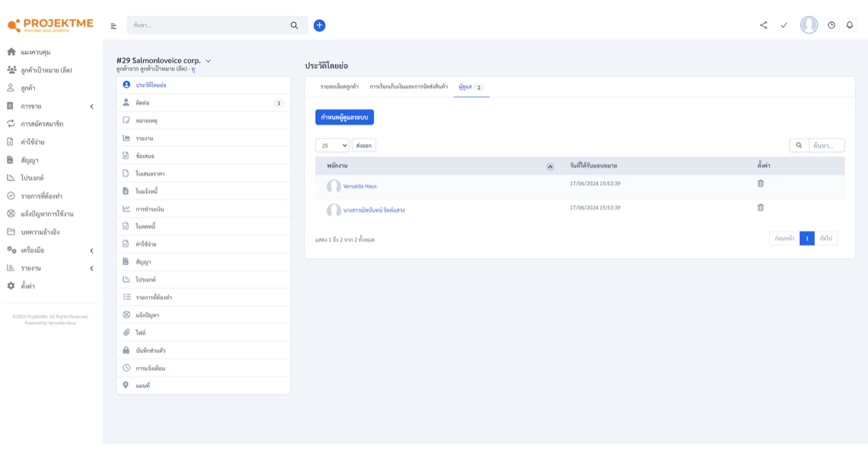Delete the Versatile Haus admin row

(760, 184)
